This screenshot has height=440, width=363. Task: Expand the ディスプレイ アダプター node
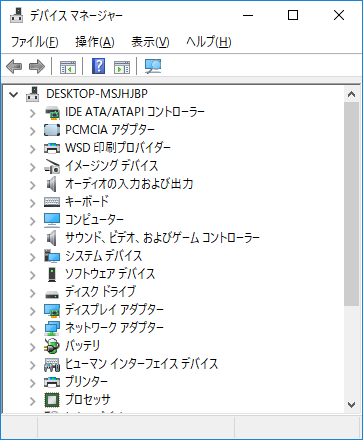[x=32, y=311]
